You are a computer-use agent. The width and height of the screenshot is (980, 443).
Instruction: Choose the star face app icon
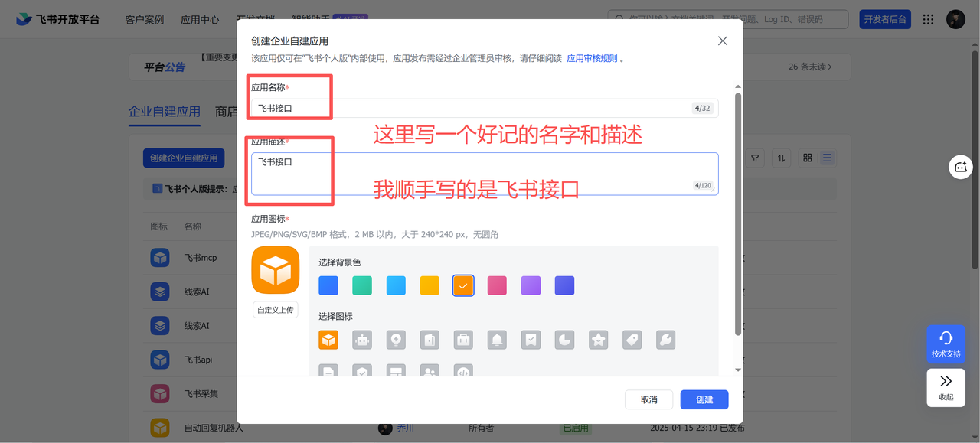click(x=598, y=340)
